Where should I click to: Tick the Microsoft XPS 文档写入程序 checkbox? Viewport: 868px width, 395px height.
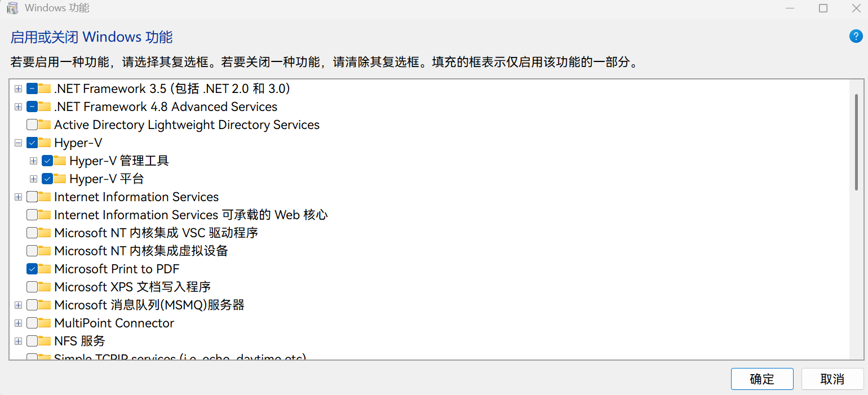click(x=32, y=287)
